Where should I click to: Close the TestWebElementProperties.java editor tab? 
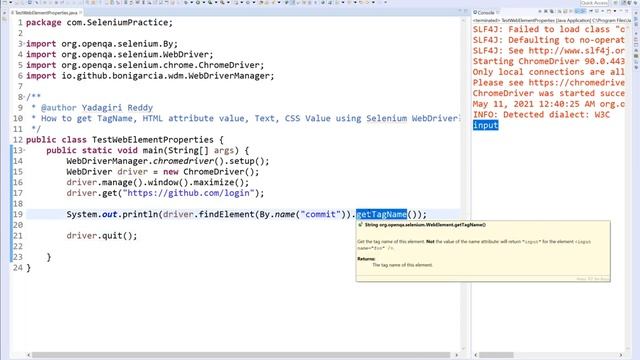[x=81, y=13]
